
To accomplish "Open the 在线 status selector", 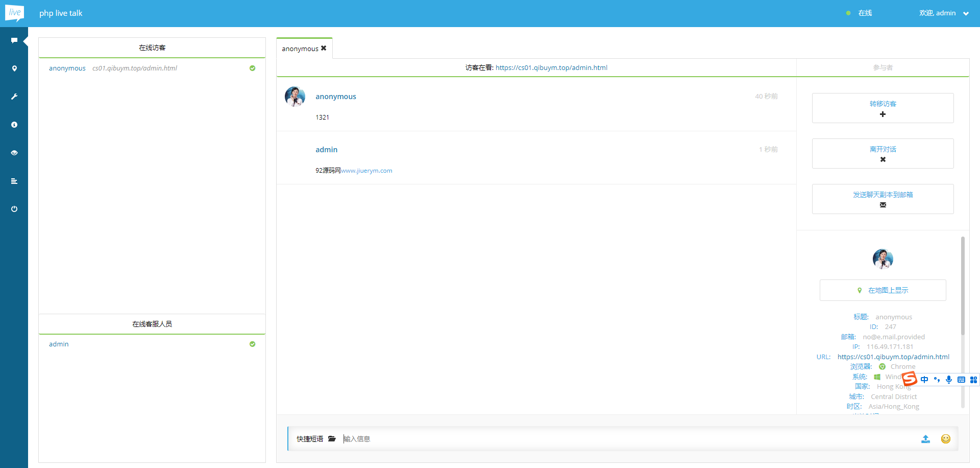I will tap(865, 13).
